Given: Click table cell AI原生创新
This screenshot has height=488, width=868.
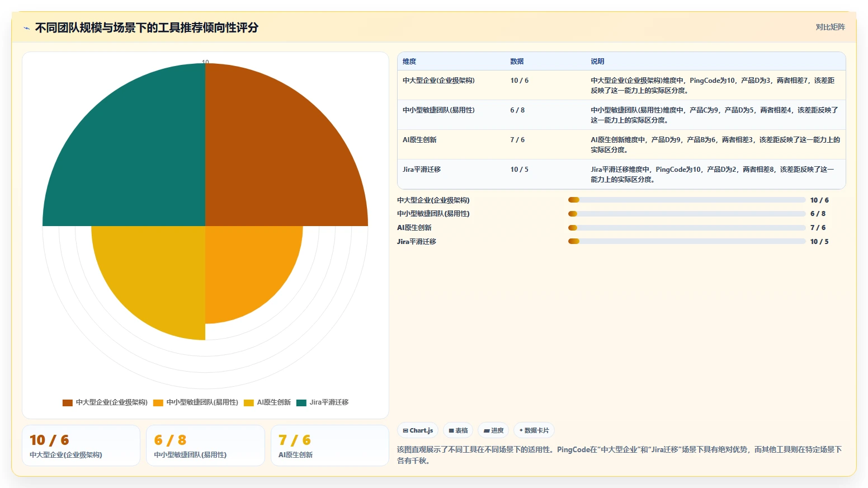Looking at the screenshot, I should point(419,140).
